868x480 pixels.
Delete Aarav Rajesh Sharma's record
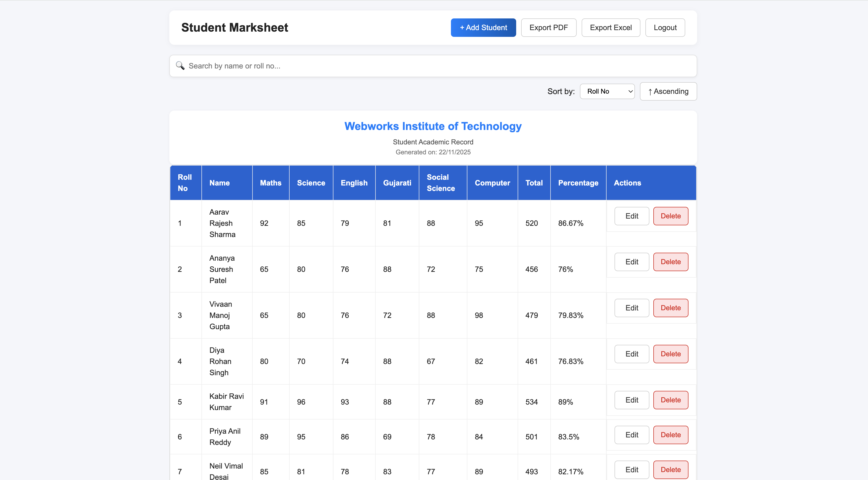click(x=671, y=216)
